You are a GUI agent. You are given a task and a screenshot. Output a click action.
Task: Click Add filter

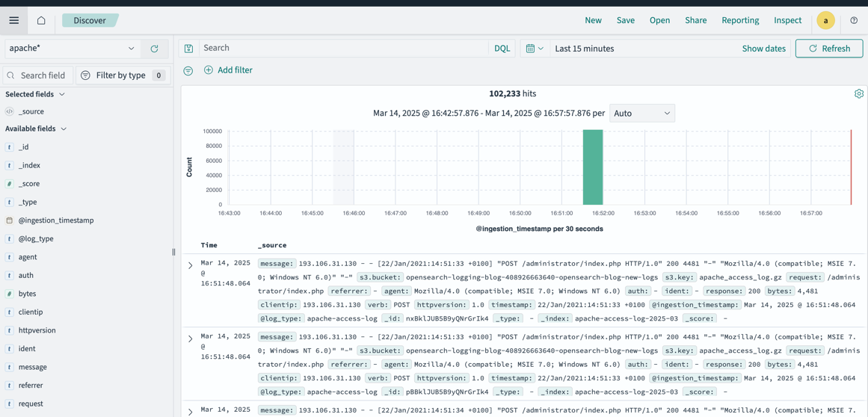[228, 70]
